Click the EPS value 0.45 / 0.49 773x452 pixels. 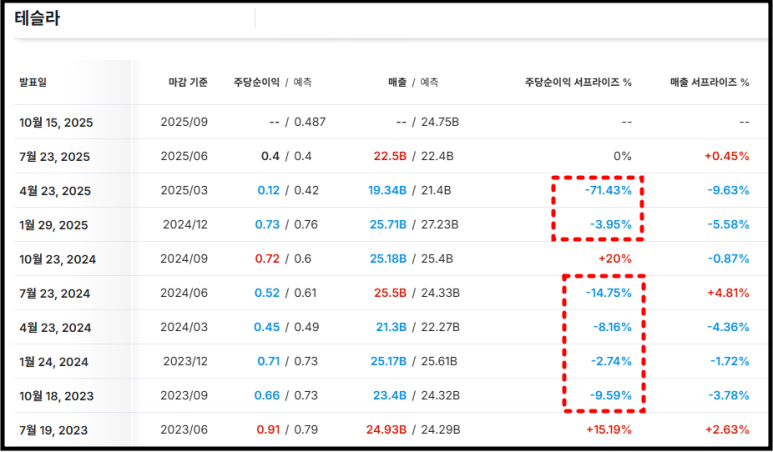point(286,327)
